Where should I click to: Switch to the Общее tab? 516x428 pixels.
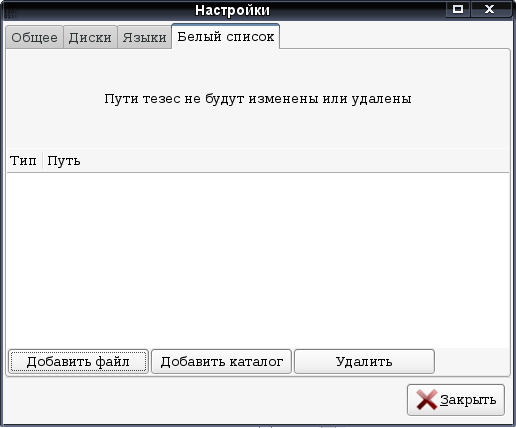point(34,37)
